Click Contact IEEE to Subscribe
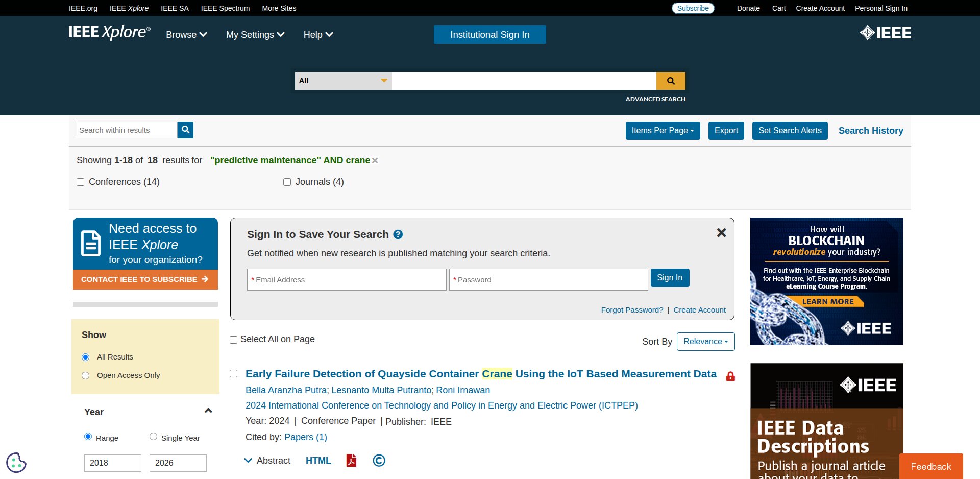Viewport: 980px width, 479px height. pyautogui.click(x=145, y=279)
